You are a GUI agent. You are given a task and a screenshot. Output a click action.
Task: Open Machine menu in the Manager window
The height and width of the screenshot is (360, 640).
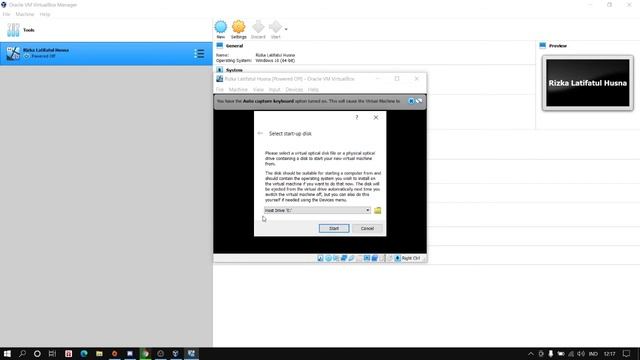click(25, 14)
